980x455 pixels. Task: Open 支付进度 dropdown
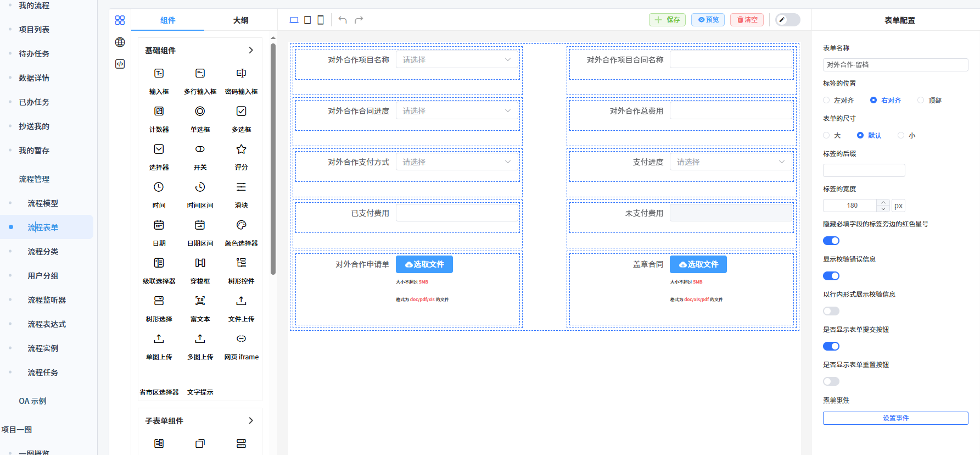pos(731,162)
